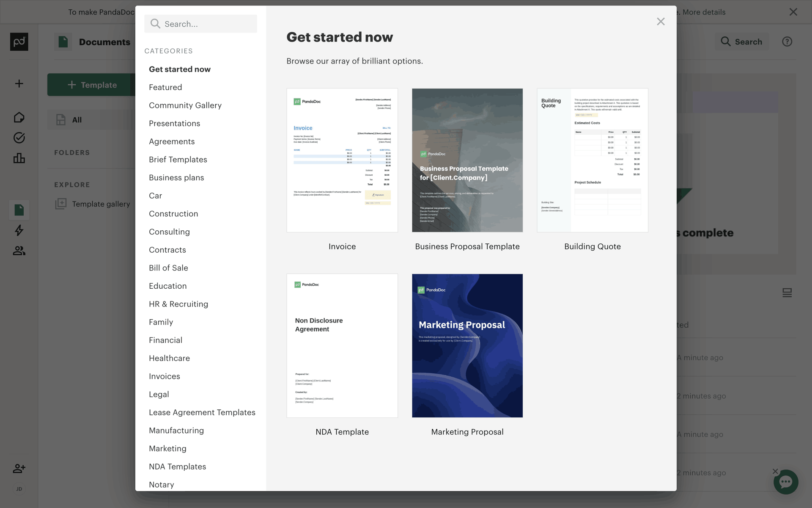Open the bar chart reports icon
The height and width of the screenshot is (508, 812).
coord(19,158)
